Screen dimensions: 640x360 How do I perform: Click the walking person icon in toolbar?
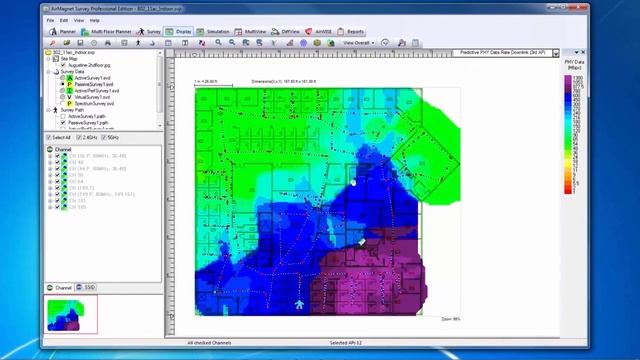138,43
